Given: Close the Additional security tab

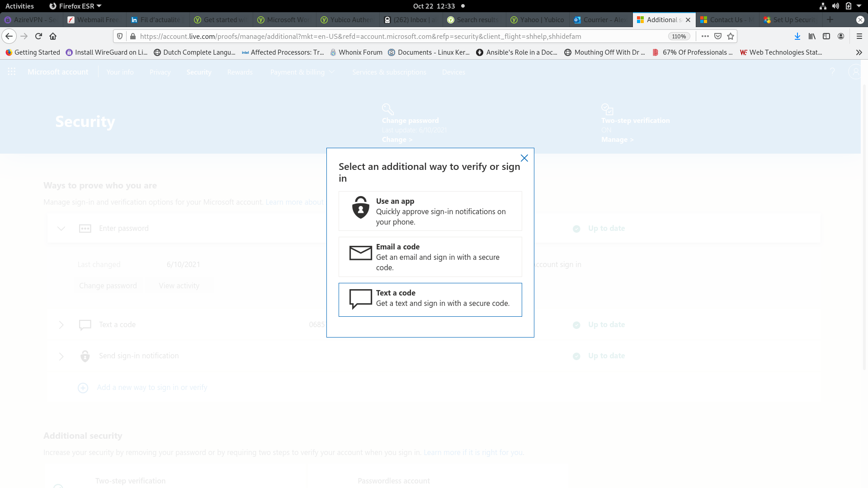Looking at the screenshot, I should pos(688,20).
